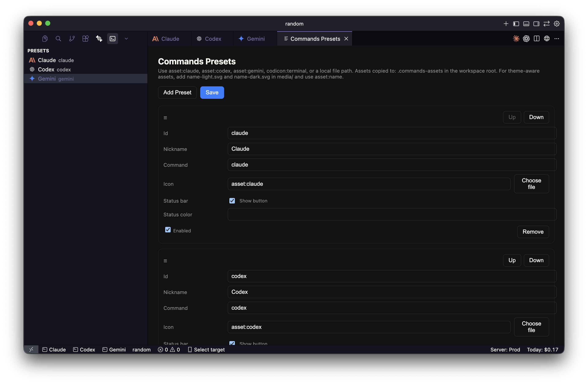The width and height of the screenshot is (588, 385).
Task: Uncheck Show button for the claude preset
Action: [x=232, y=201]
